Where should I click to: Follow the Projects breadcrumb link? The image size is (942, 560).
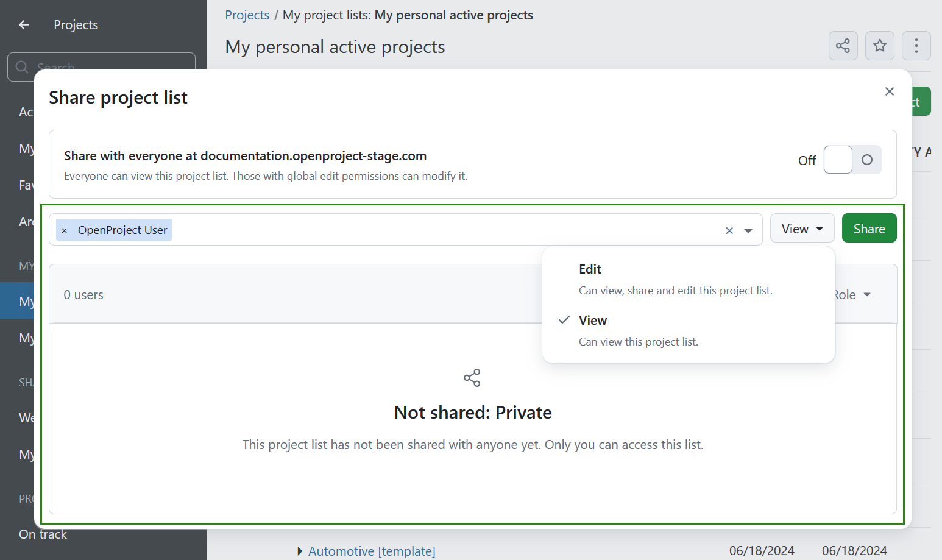click(247, 15)
